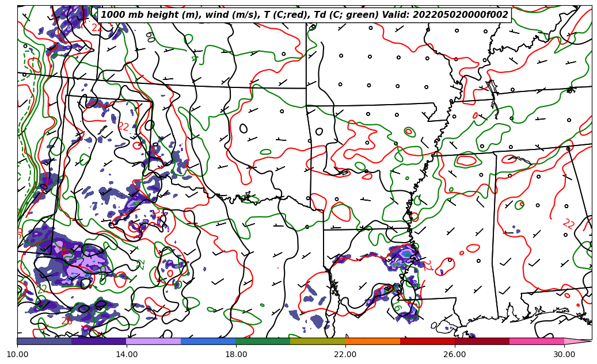Click the slate-blue 10–12 colorbar segment
This screenshot has height=364, width=597.
(x=44, y=341)
